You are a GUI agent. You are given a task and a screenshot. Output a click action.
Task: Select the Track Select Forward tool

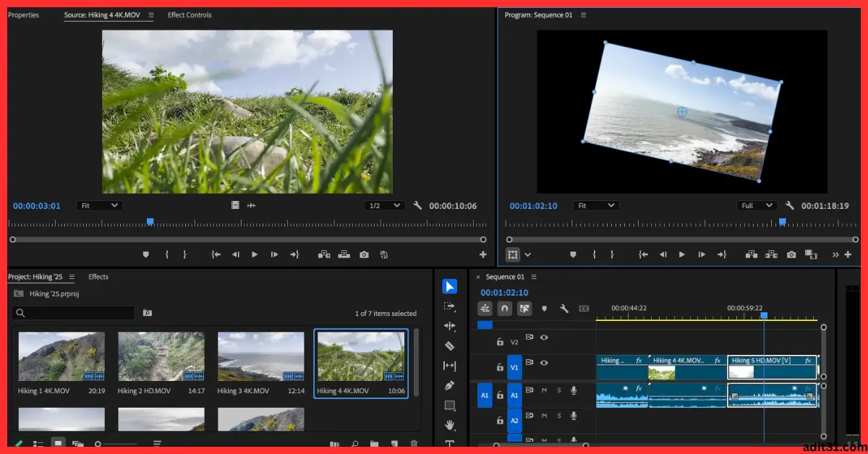(450, 306)
